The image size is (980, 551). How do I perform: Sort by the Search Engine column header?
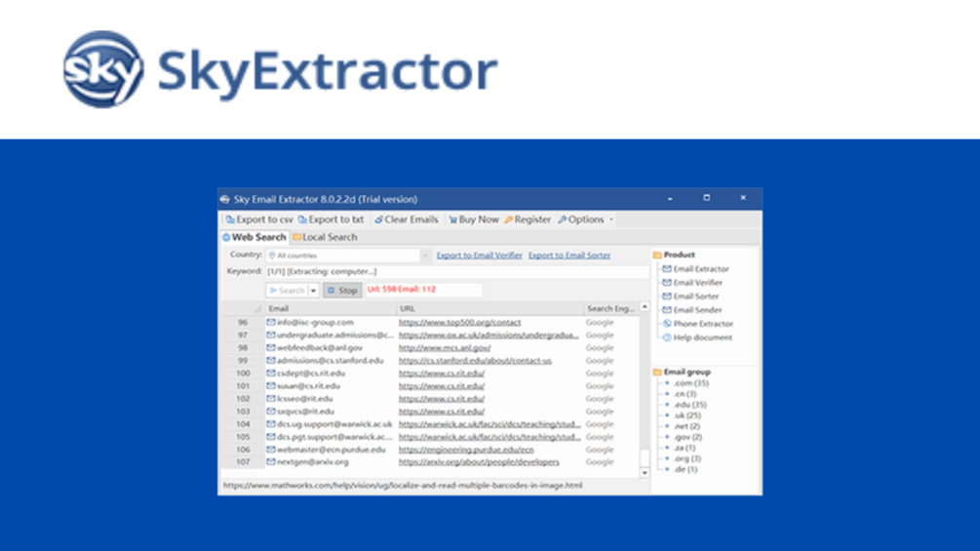pos(610,308)
